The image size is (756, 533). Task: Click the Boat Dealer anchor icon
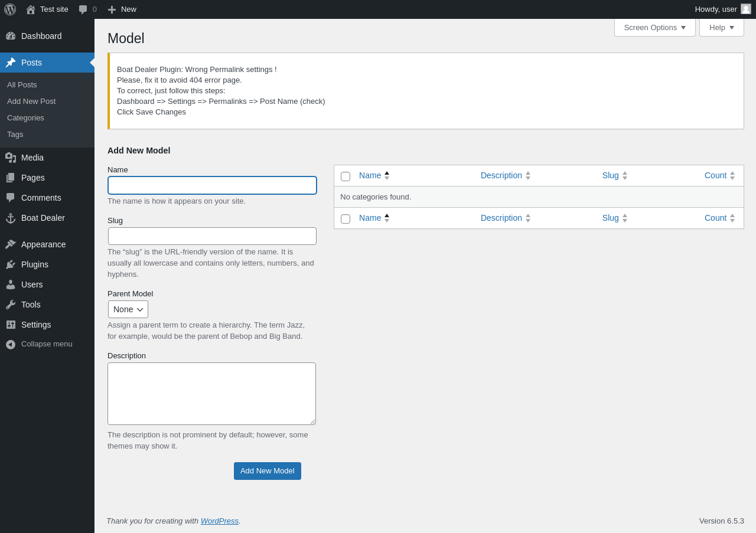(11, 218)
